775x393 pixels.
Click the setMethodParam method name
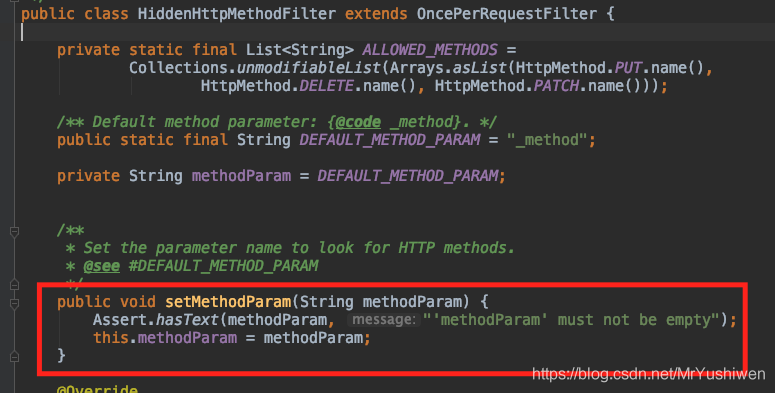click(x=228, y=302)
